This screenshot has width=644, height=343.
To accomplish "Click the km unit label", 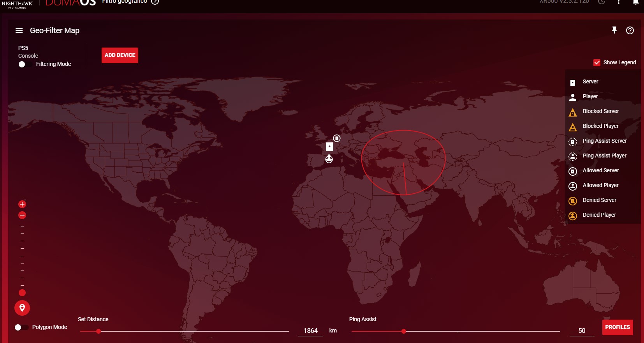I will tap(333, 331).
